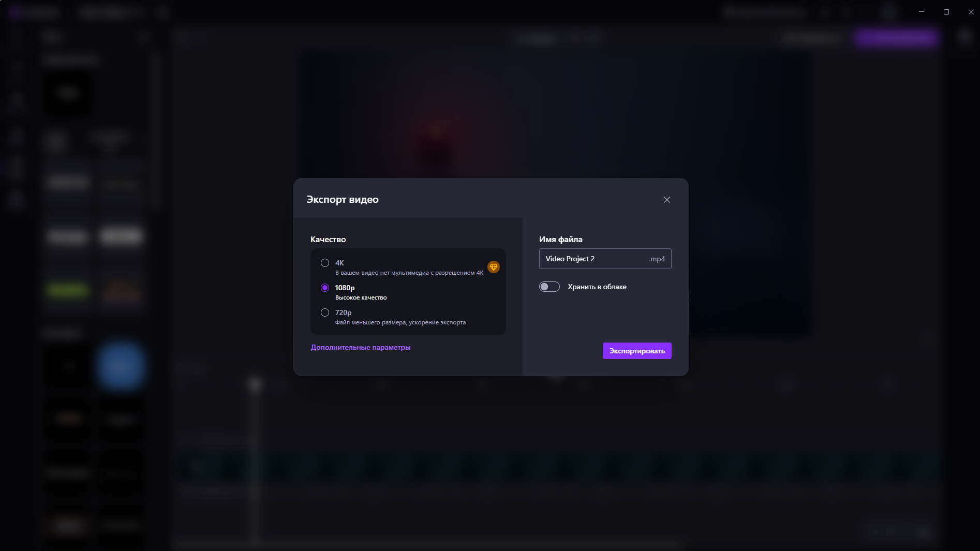Click the Файл меньшего размера description text
This screenshot has height=551, width=980.
(400, 322)
